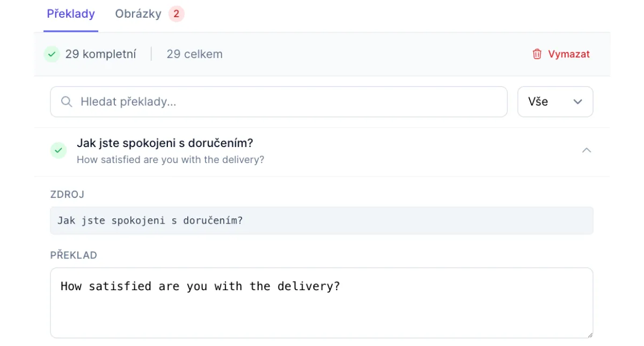This screenshot has width=644, height=346.
Task: Click the textarea resize handle corner
Action: [x=590, y=335]
